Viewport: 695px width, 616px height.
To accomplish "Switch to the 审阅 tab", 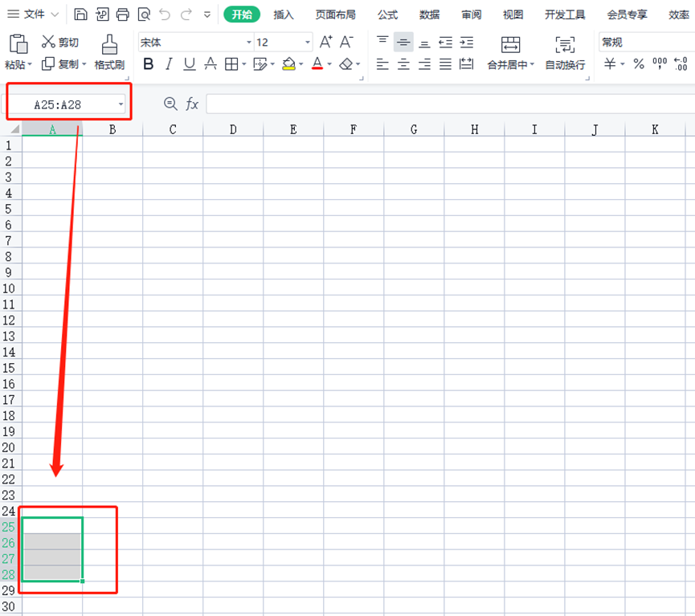I will pyautogui.click(x=471, y=14).
